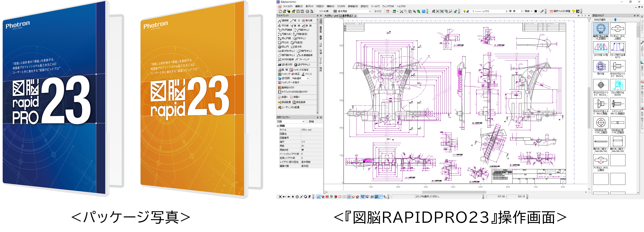The image size is (644, 232).
Task: Toggle the F free snap icon
Action: coord(310,197)
